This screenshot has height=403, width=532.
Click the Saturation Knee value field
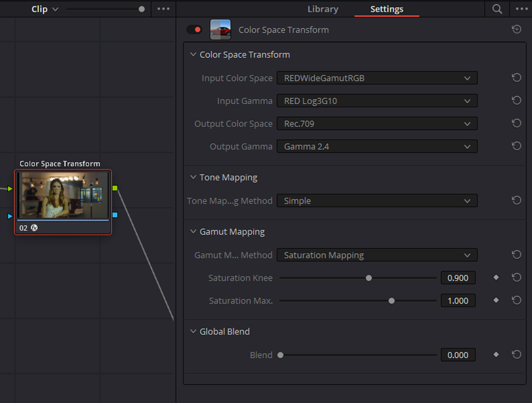click(x=458, y=278)
